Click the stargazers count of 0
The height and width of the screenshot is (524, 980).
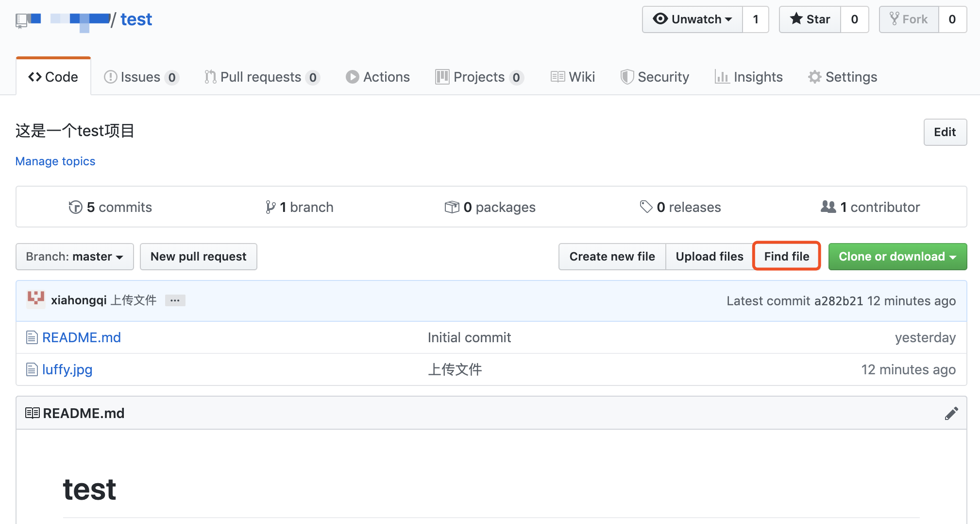pyautogui.click(x=855, y=19)
